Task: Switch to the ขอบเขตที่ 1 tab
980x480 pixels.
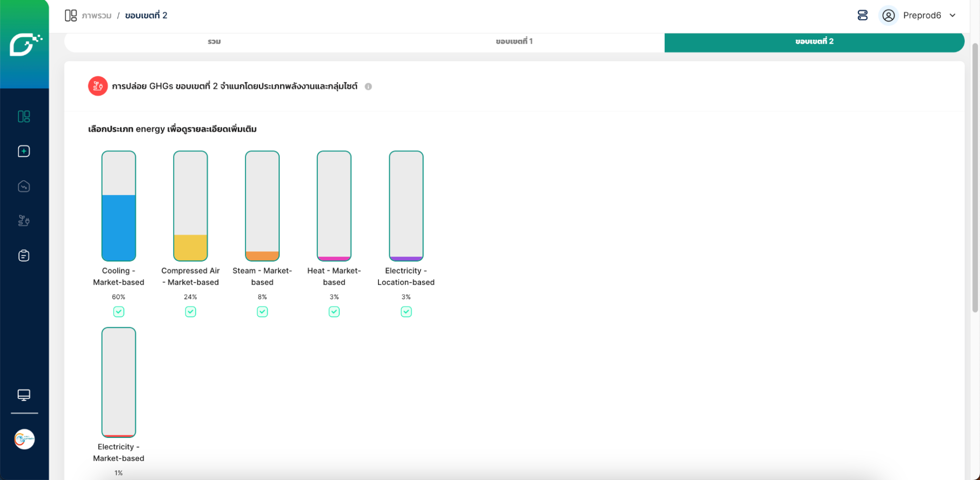Action: (514, 42)
